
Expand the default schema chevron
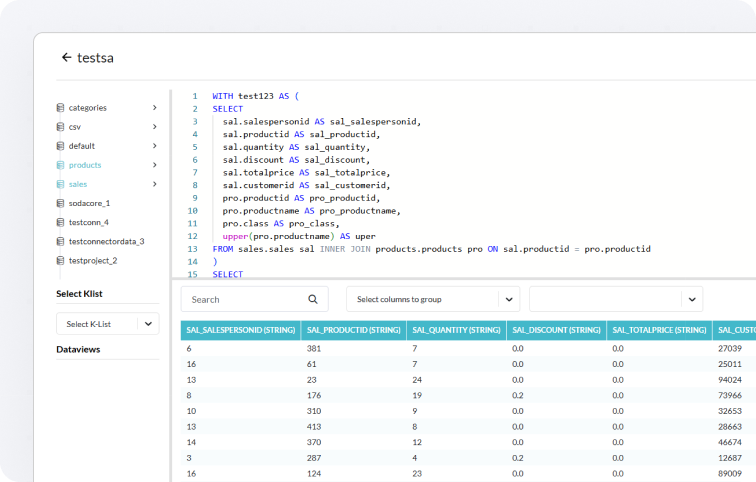coord(154,146)
